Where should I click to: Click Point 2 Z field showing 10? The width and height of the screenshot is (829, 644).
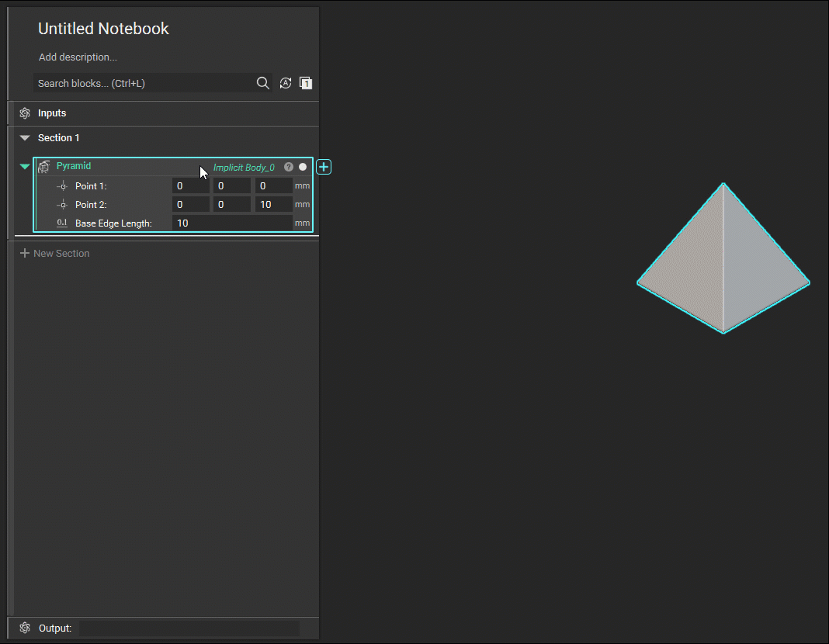click(274, 205)
